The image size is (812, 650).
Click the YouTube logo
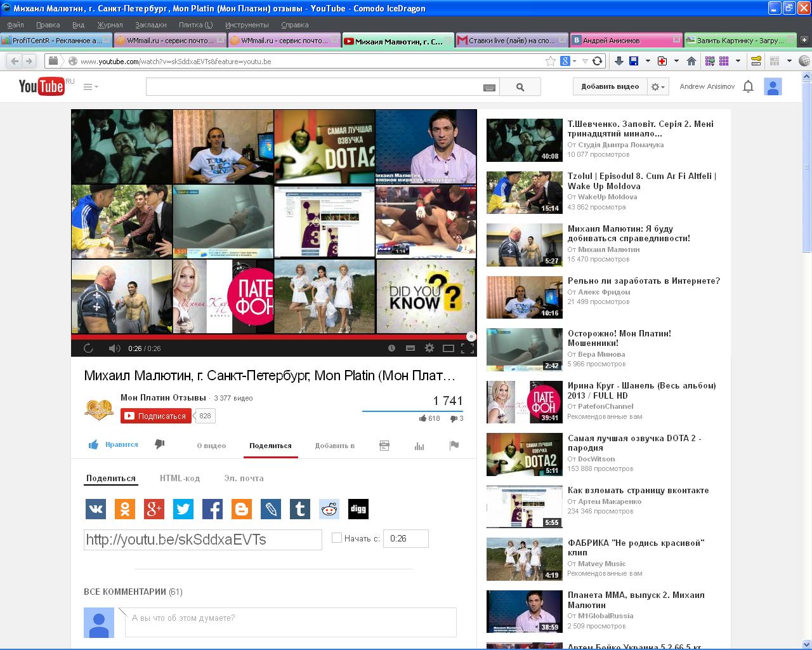[41, 86]
